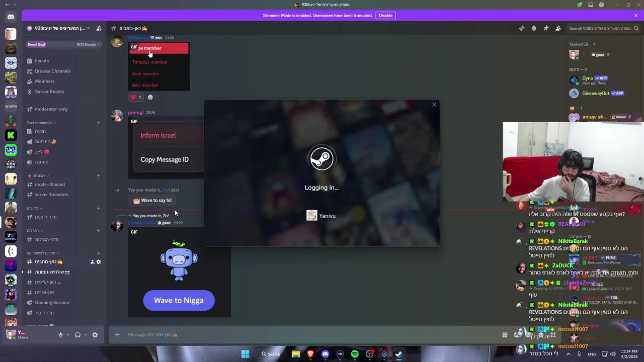Open Discord icon in the taskbar

tap(325, 354)
